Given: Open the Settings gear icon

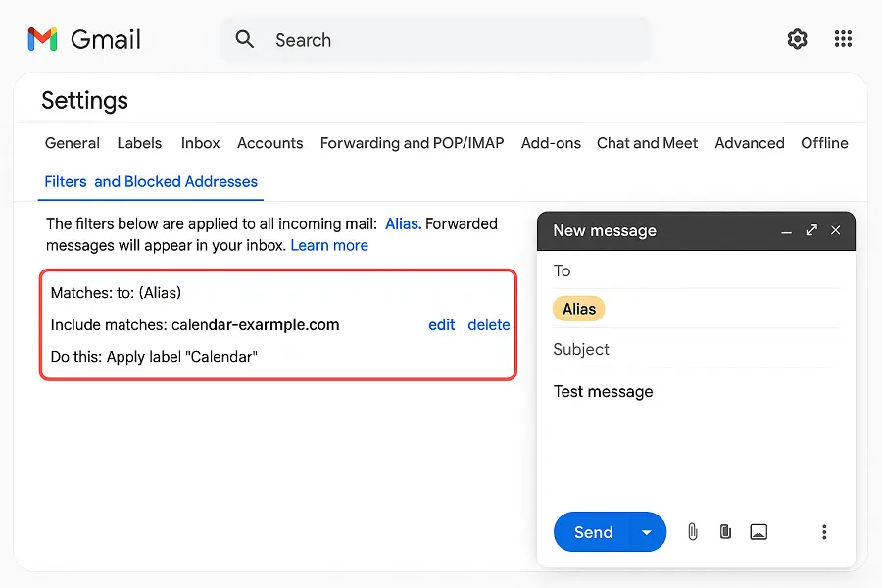Looking at the screenshot, I should 798,39.
